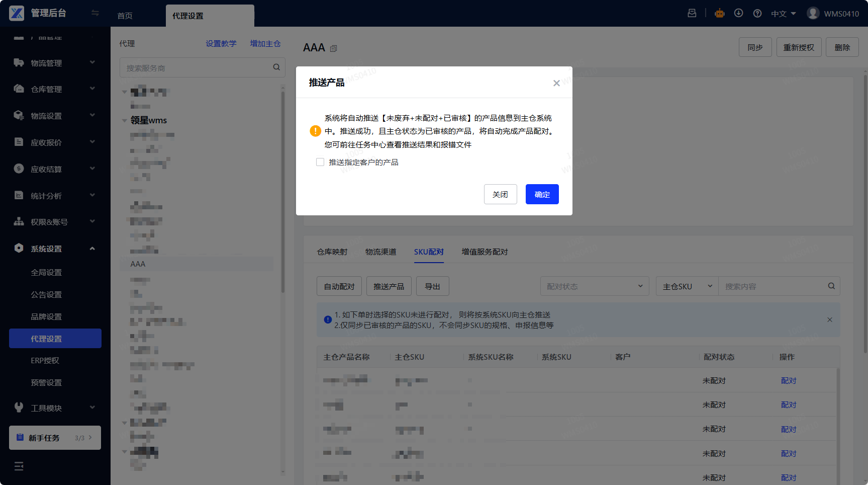This screenshot has height=485, width=868.
Task: Click the 同步 button
Action: [755, 47]
